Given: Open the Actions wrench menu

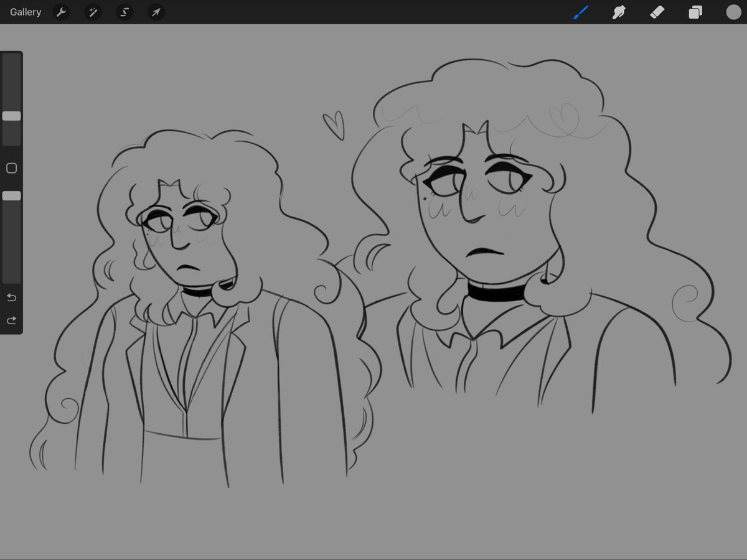Looking at the screenshot, I should (x=61, y=12).
